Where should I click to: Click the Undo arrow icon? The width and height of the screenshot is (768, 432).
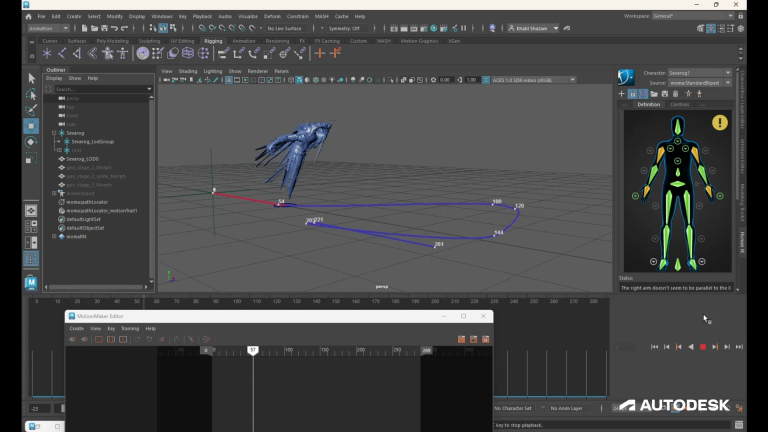114,28
